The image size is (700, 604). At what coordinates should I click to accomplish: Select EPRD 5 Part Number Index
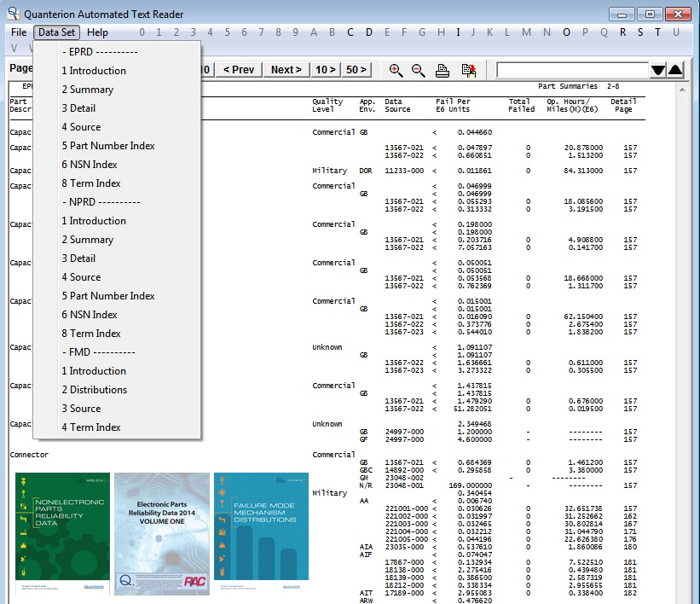tap(108, 146)
